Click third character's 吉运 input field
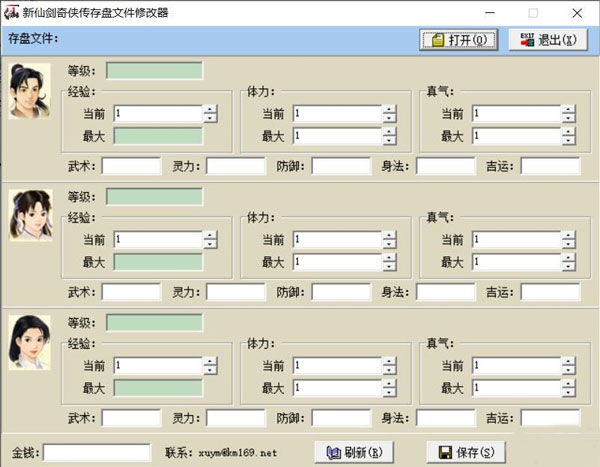This screenshot has width=600, height=467. click(x=551, y=418)
